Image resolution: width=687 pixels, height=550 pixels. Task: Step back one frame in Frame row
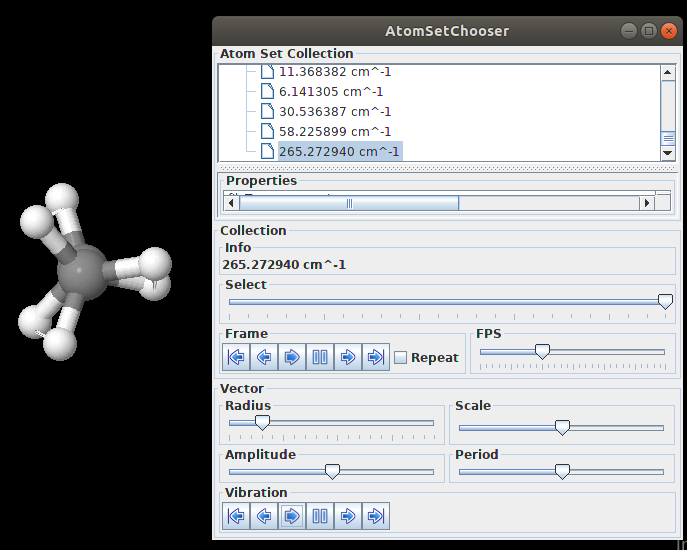(264, 357)
